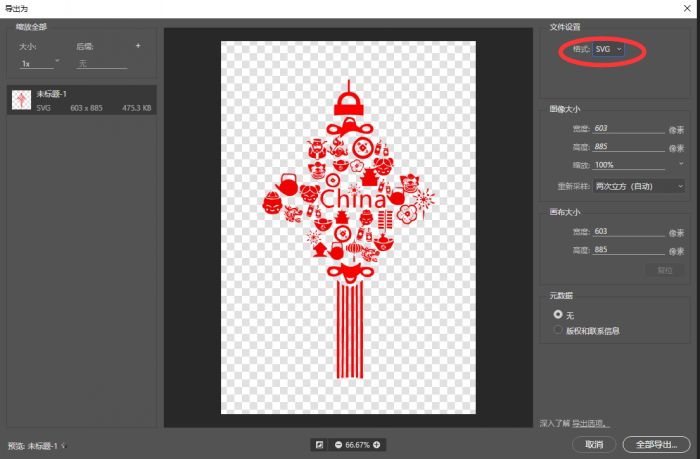Open the 导出选项 learn more link

click(x=590, y=423)
